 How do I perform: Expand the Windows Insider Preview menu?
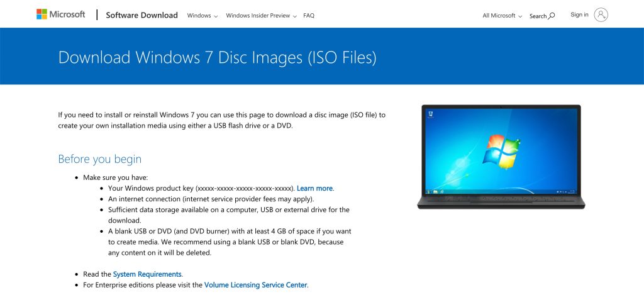pyautogui.click(x=261, y=16)
